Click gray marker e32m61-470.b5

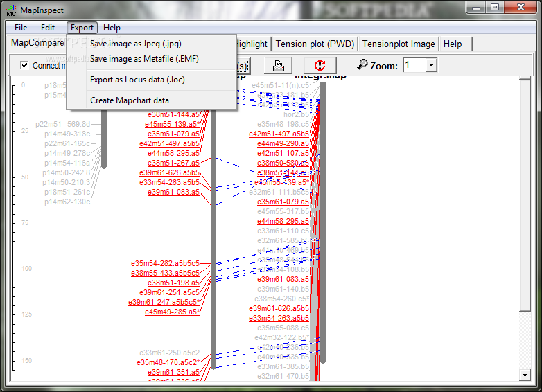[283, 376]
